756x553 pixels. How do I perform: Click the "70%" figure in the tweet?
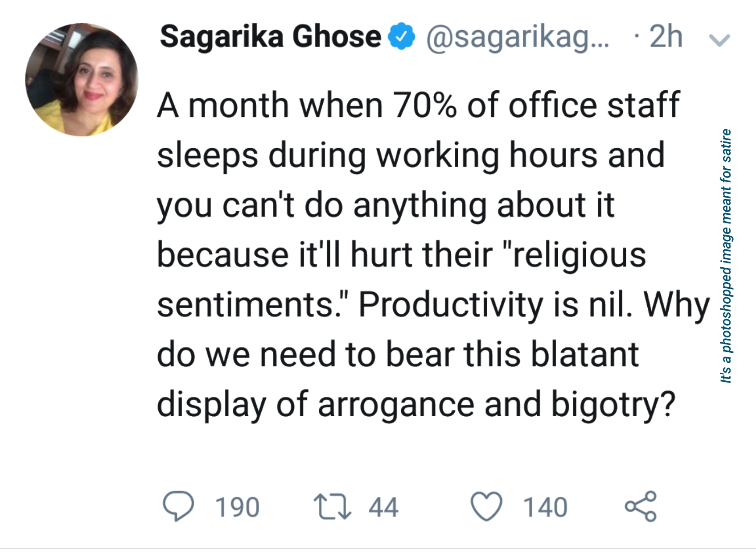coord(424,106)
